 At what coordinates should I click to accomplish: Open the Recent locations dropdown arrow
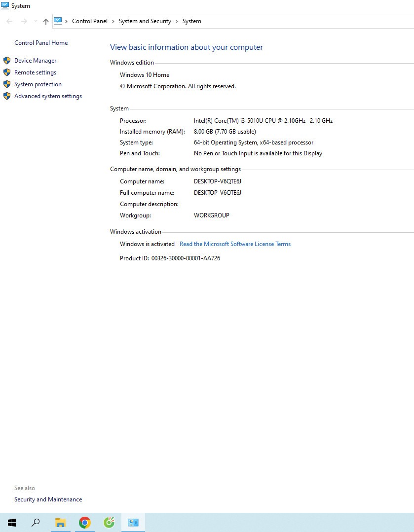(x=36, y=21)
